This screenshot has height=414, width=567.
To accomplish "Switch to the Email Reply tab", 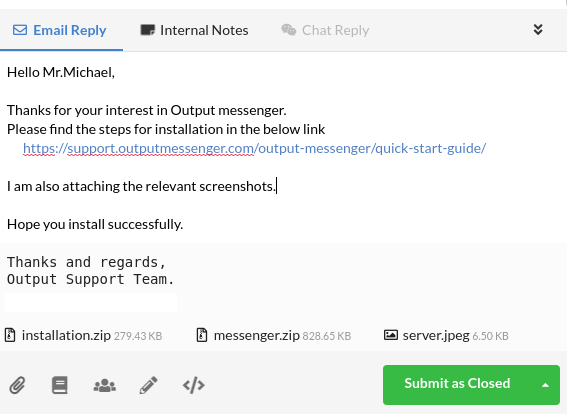I will tap(61, 30).
